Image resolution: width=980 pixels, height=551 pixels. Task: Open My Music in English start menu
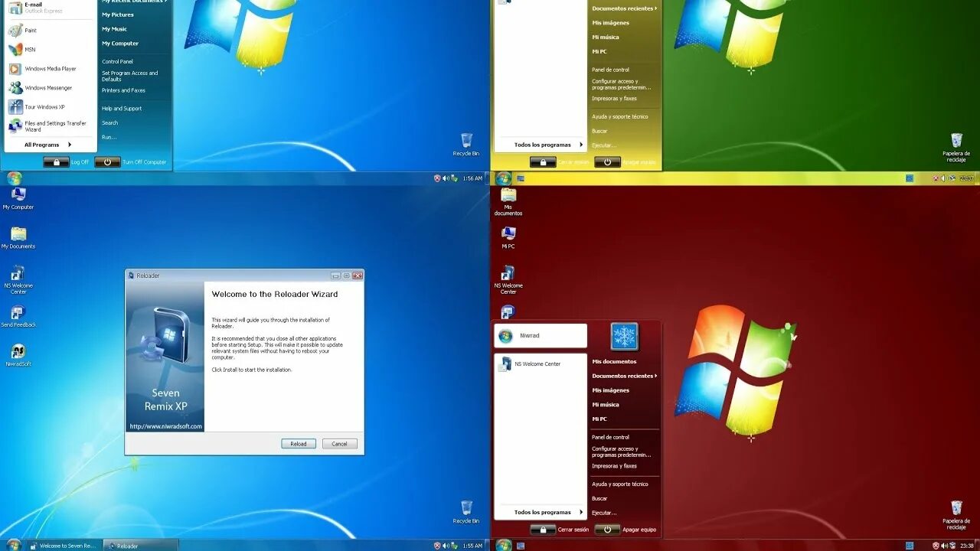tap(114, 29)
